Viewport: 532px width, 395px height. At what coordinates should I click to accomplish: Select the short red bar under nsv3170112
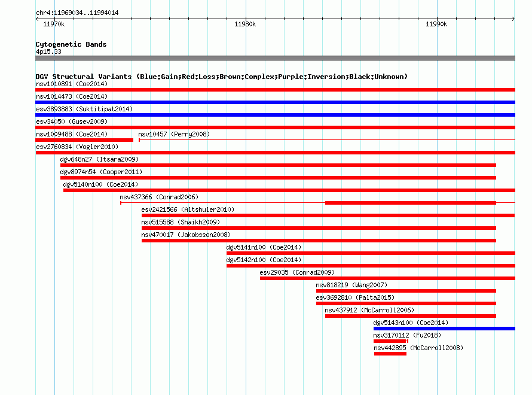[390, 341]
